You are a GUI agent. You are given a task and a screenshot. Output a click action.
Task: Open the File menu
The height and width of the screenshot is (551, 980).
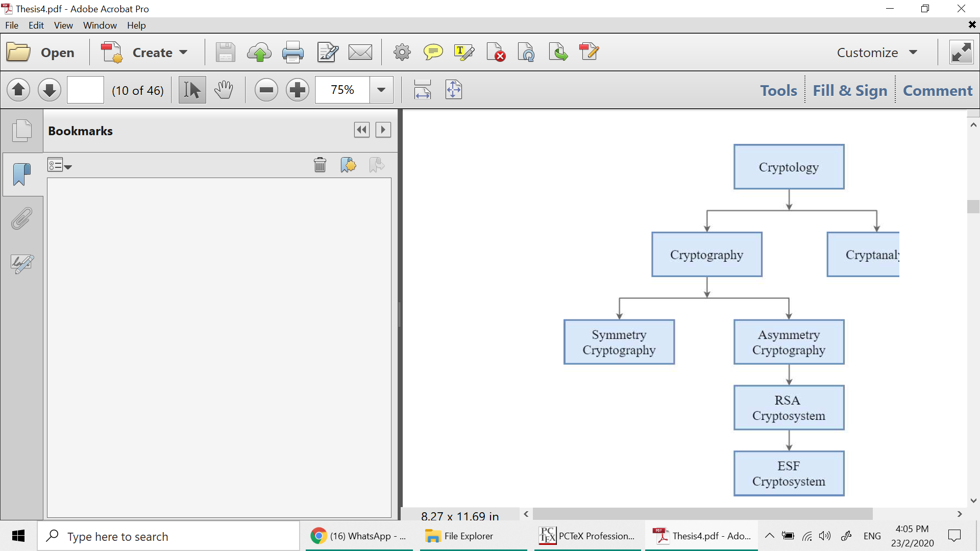12,25
